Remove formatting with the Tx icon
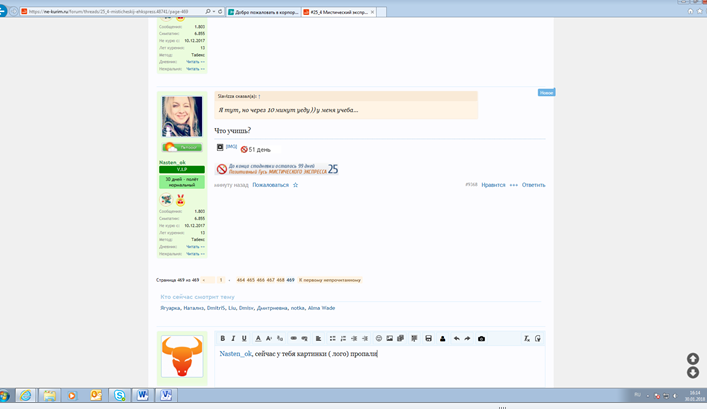 click(527, 338)
